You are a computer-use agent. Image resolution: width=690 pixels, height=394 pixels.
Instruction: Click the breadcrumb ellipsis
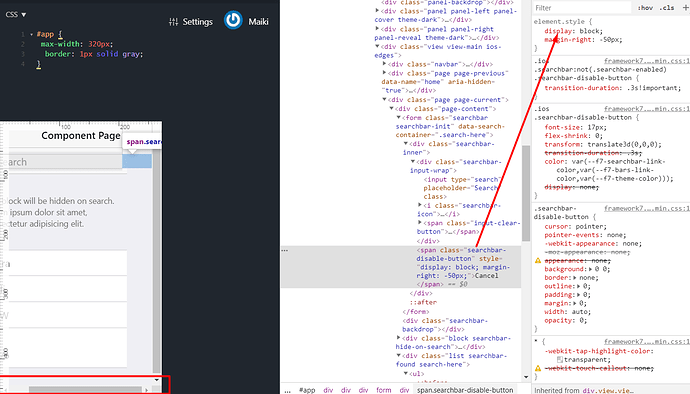click(x=287, y=390)
